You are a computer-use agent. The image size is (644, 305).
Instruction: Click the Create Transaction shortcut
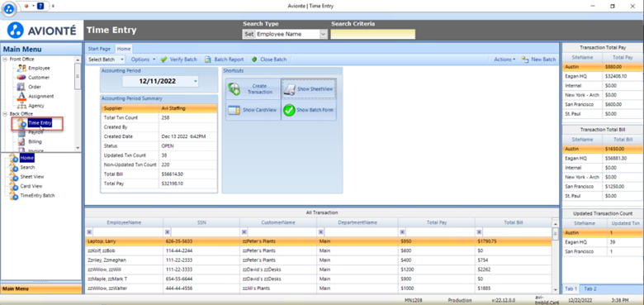pyautogui.click(x=253, y=88)
